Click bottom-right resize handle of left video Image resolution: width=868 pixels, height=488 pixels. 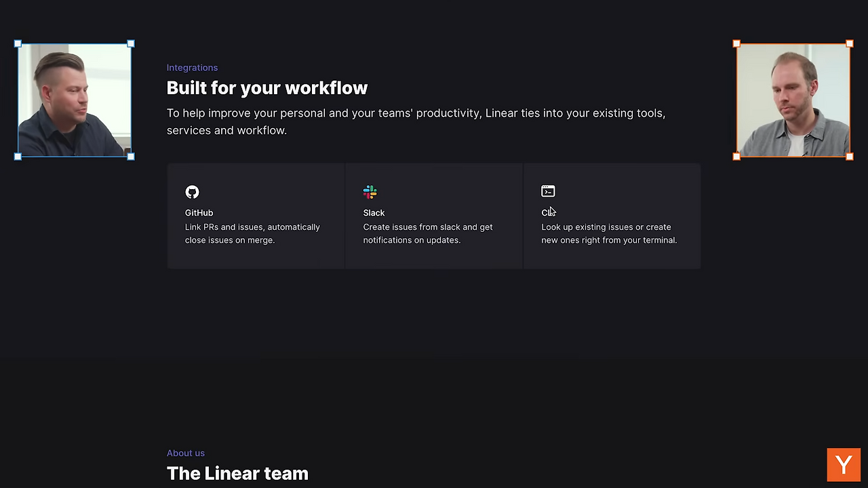point(131,157)
